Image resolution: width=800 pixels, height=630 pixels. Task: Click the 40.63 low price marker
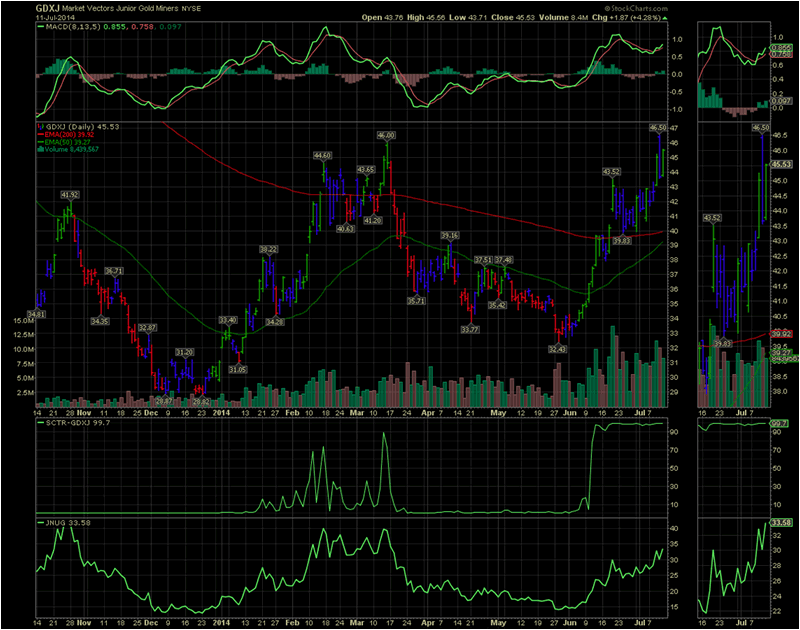coord(345,229)
